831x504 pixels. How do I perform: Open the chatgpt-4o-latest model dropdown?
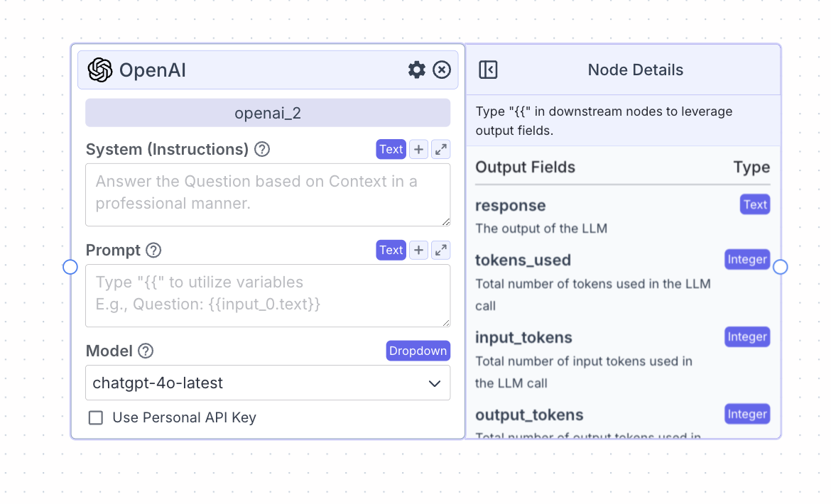(x=268, y=383)
